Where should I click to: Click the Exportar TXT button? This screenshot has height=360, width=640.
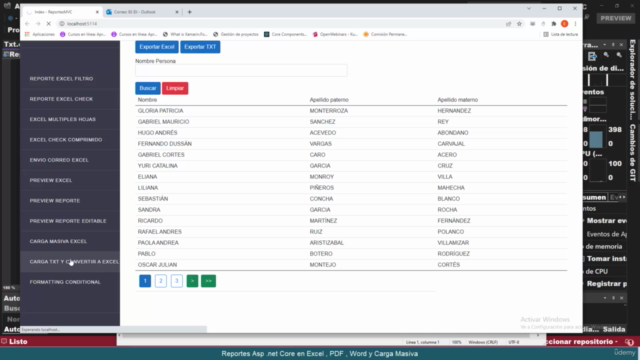pos(200,47)
